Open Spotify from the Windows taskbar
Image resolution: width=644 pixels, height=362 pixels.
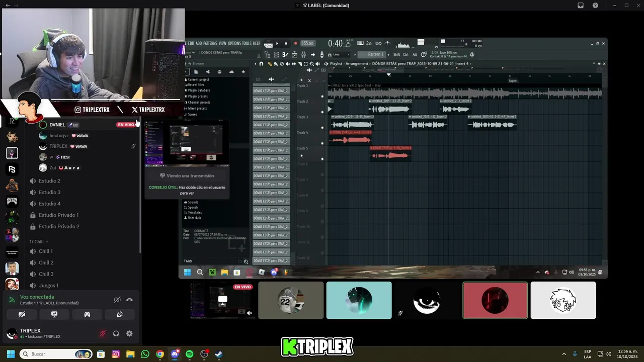pos(189,354)
